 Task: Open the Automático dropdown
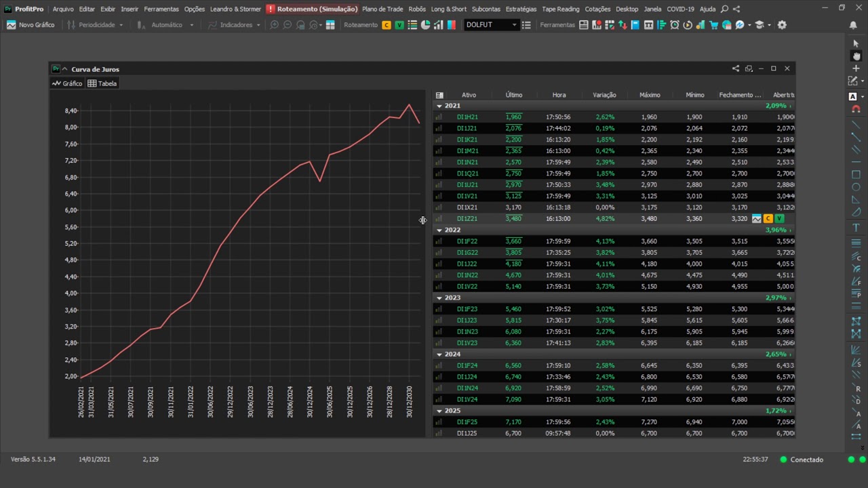[x=166, y=24]
